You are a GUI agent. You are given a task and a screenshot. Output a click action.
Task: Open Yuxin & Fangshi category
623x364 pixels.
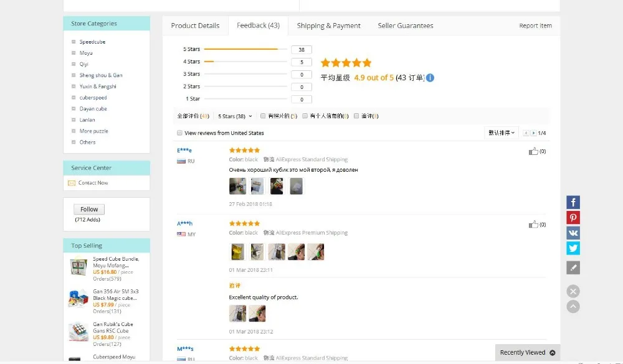click(98, 86)
